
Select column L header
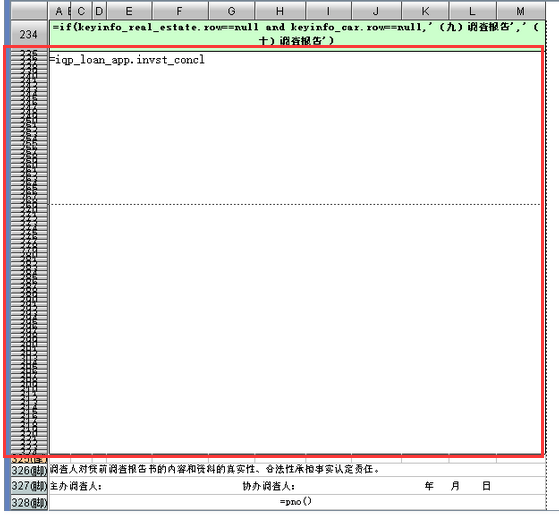pyautogui.click(x=472, y=11)
